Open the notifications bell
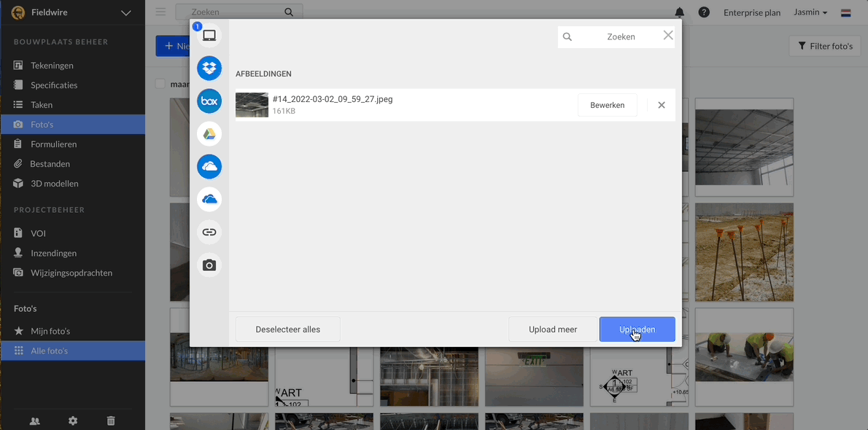The image size is (868, 430). tap(679, 12)
